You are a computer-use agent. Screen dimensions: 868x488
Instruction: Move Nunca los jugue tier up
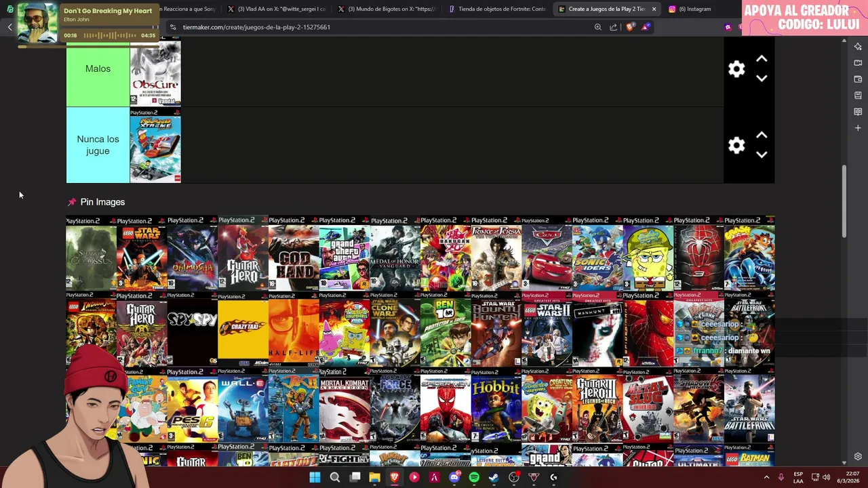762,136
